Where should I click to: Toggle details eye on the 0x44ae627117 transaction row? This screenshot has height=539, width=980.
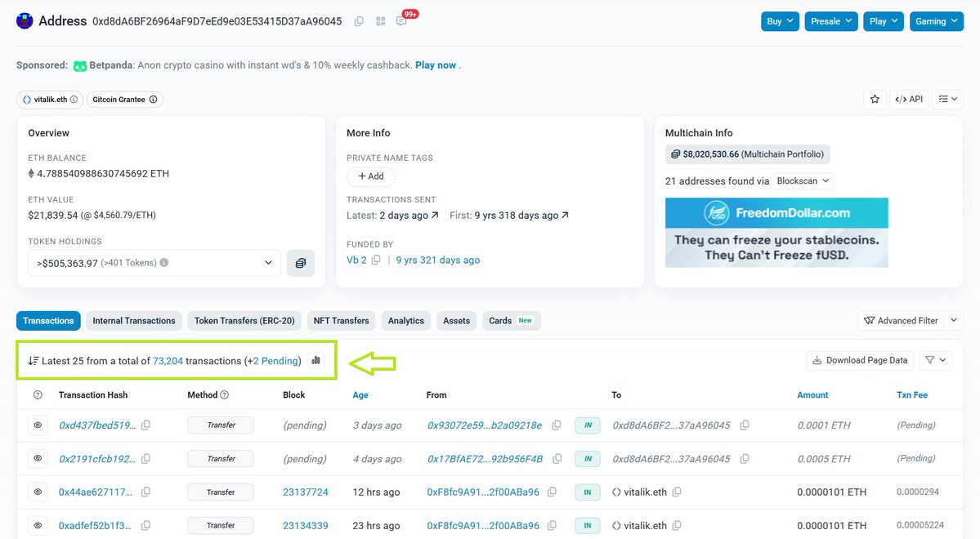pyautogui.click(x=37, y=492)
